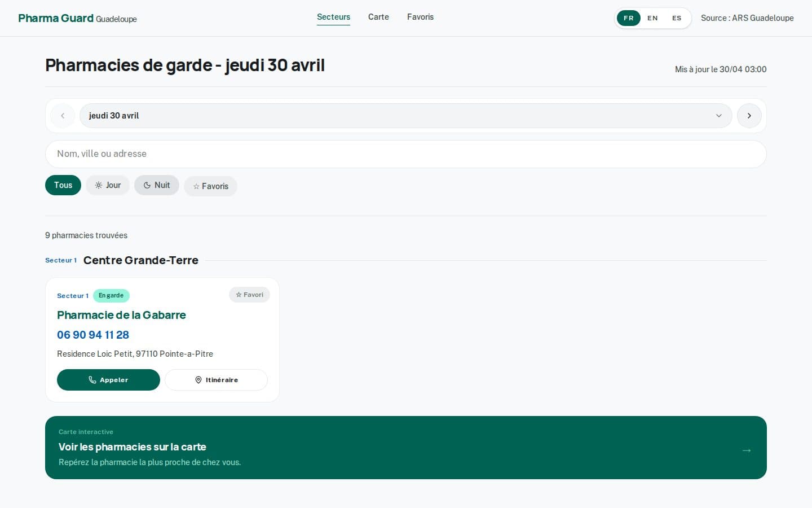The width and height of the screenshot is (812, 508).
Task: Click the Secteur 1 label in the pharmacy card
Action: [73, 296]
